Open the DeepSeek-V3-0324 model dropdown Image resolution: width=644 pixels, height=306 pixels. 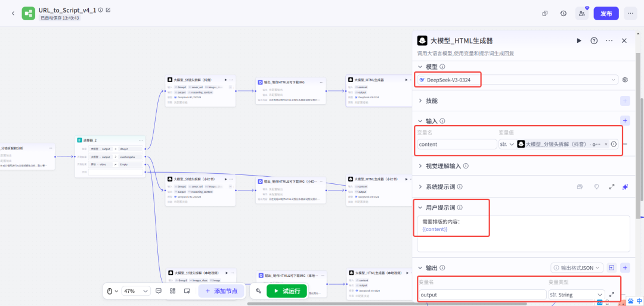(x=518, y=80)
